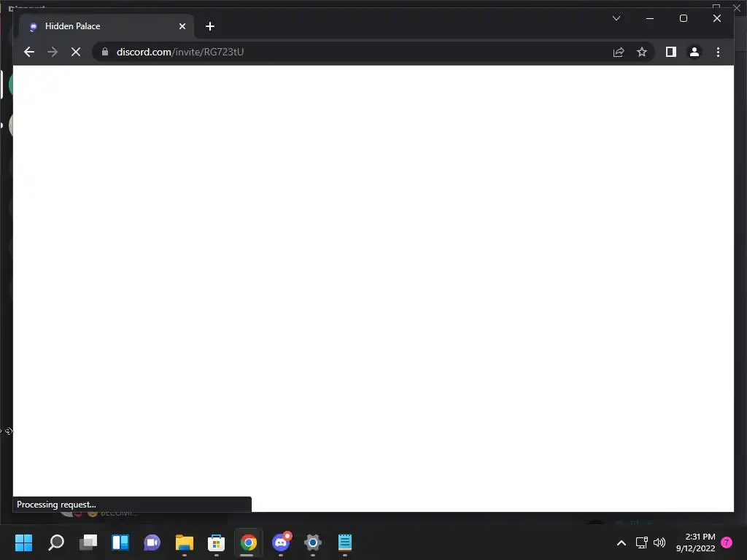The image size is (747, 560).
Task: Show hidden system tray icons
Action: click(x=622, y=542)
